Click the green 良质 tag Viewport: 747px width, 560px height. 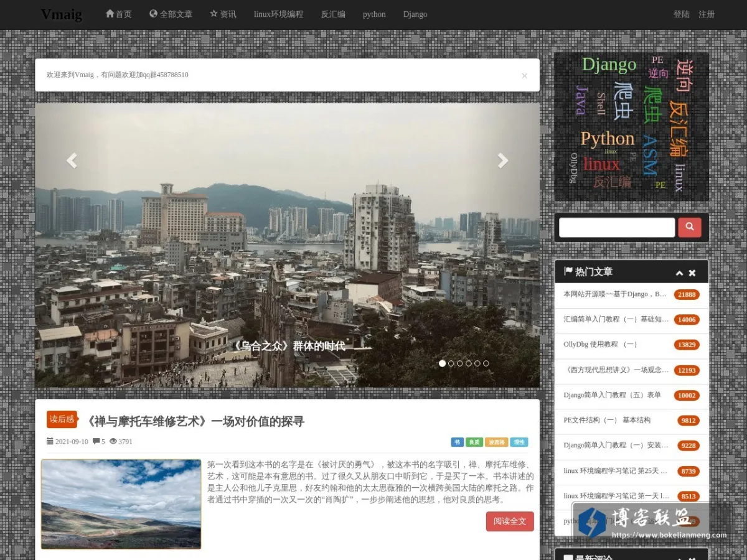(474, 442)
